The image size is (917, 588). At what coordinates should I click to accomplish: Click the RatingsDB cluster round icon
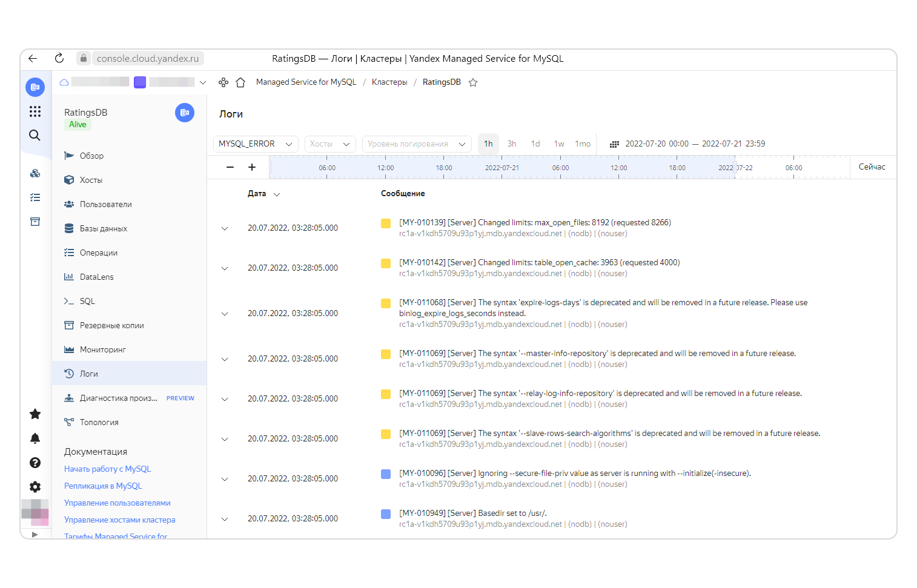click(185, 113)
